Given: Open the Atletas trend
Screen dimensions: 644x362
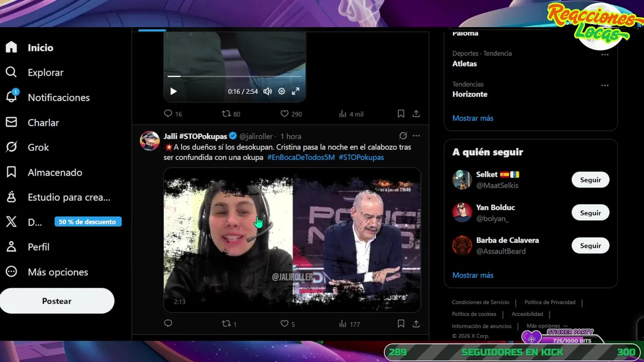Looking at the screenshot, I should pyautogui.click(x=464, y=64).
